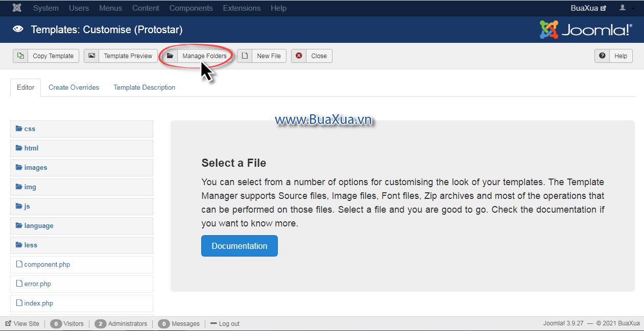Click the language folder icon

(x=19, y=225)
